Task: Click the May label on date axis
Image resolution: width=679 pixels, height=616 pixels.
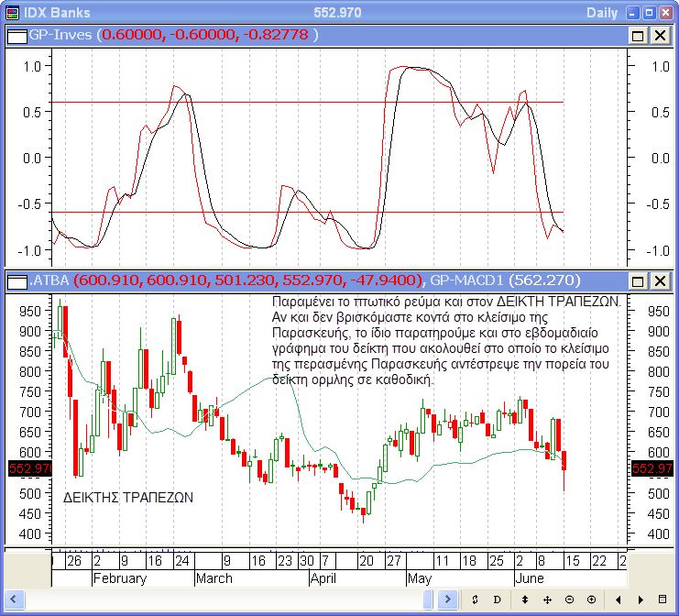Action: click(420, 578)
